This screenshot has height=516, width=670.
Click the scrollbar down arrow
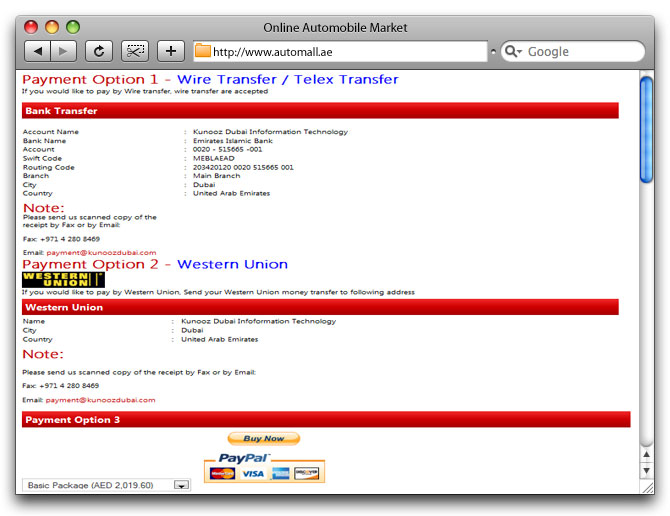point(646,471)
